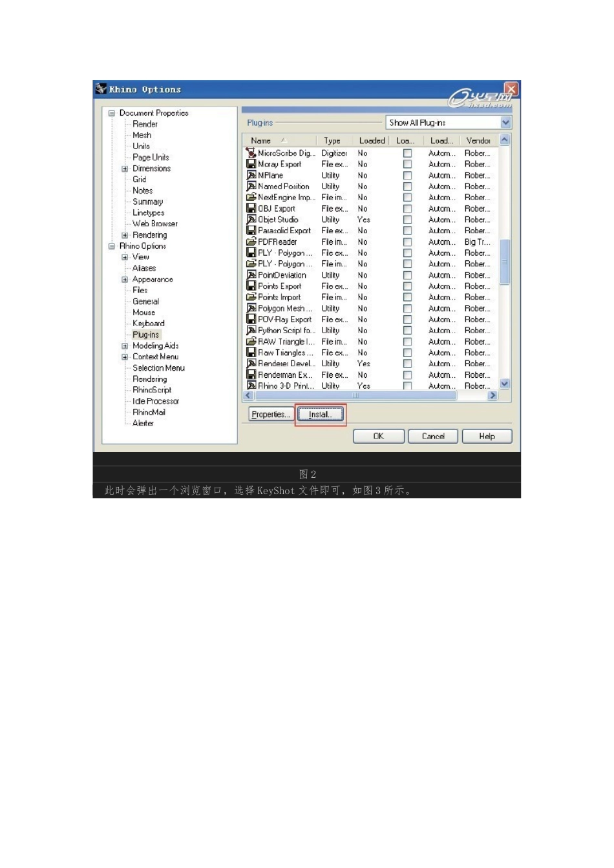Click the Cancel button
This screenshot has width=614, height=868.
tap(433, 437)
